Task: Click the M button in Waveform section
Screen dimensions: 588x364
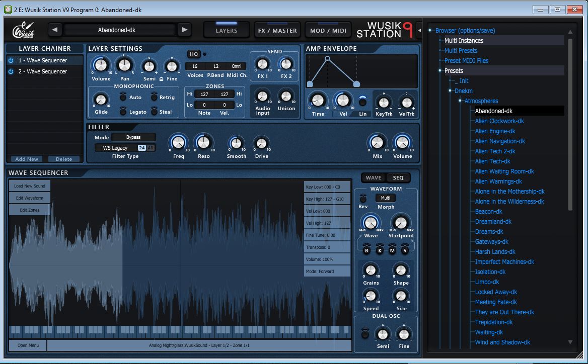Action: 392,250
